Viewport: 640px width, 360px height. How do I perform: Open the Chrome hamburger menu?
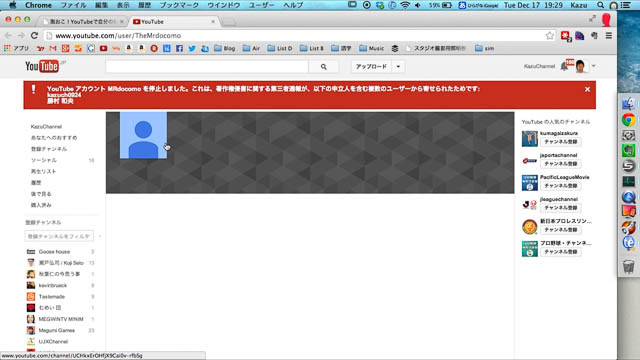[609, 36]
